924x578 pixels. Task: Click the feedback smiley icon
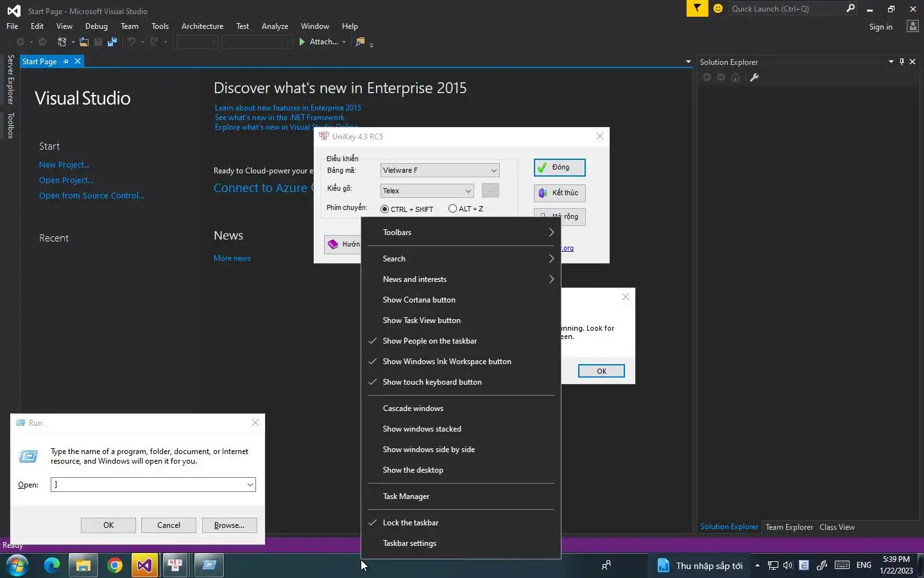[718, 8]
